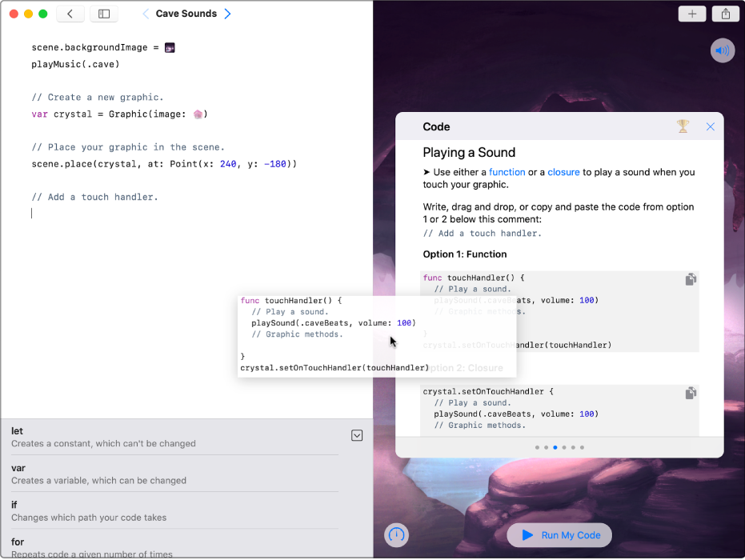This screenshot has height=560, width=745.
Task: Insert the if keyword suggestion
Action: (174, 511)
